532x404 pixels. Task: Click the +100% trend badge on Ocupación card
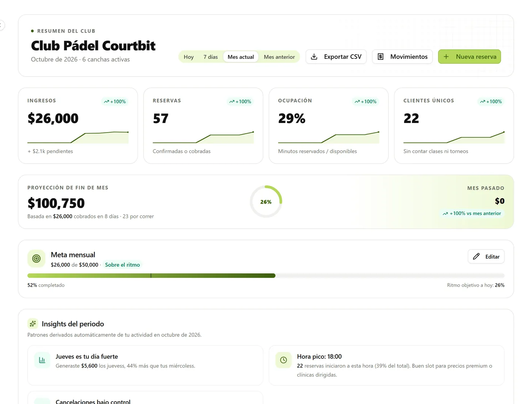point(366,101)
